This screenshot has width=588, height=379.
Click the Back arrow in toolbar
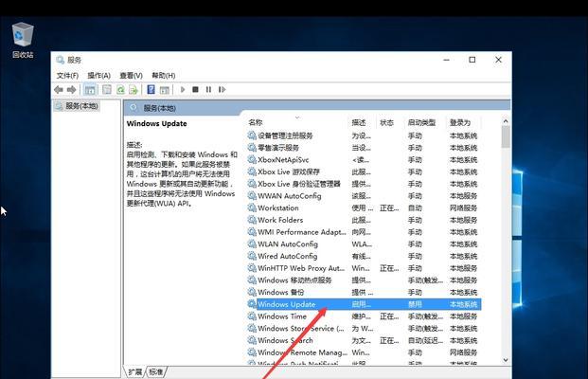point(59,90)
